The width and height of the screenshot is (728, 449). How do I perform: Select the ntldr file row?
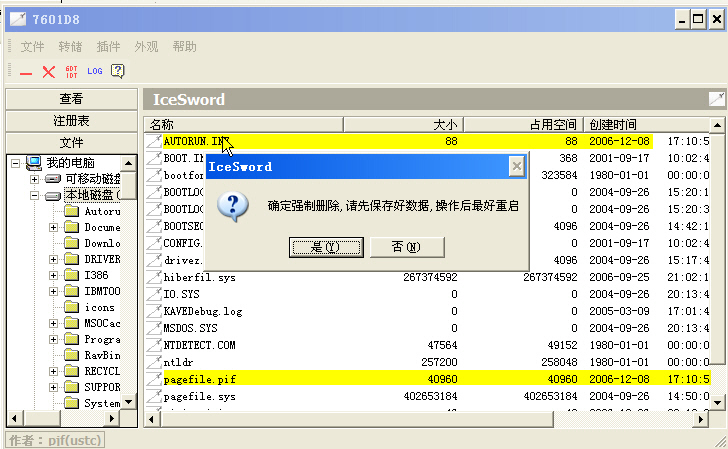point(427,362)
